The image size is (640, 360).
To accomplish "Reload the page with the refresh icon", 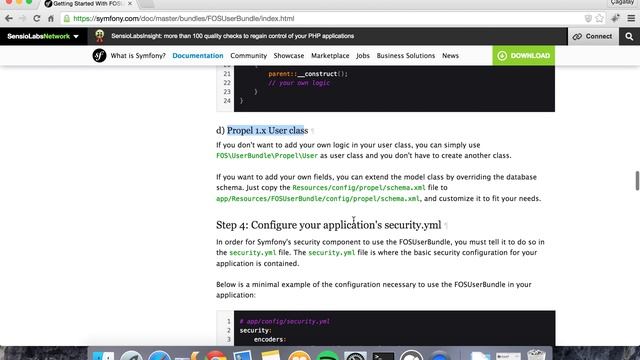I will click(37, 18).
